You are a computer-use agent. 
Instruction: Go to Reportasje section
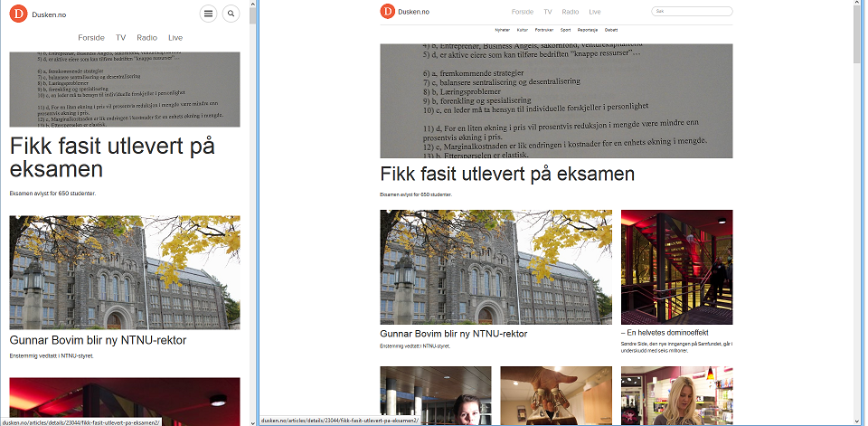point(588,30)
